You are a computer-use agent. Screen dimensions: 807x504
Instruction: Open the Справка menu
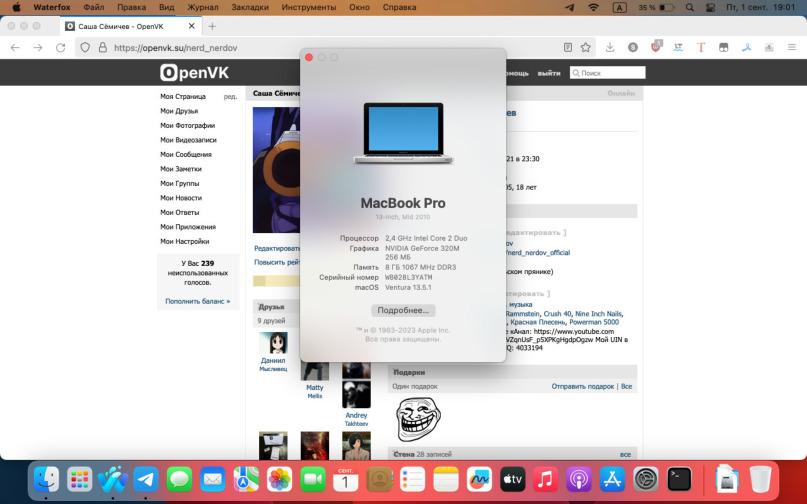pyautogui.click(x=399, y=7)
